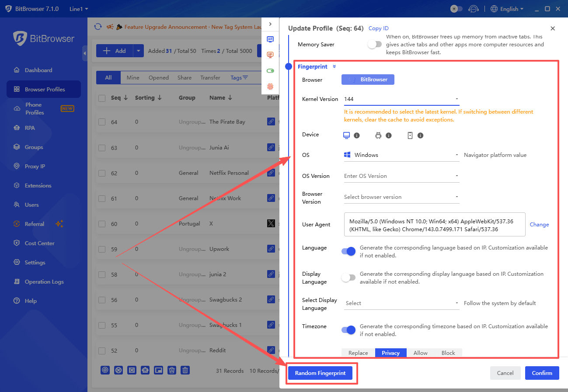
Task: Collapse the floating side strip arrow
Action: coord(270,24)
